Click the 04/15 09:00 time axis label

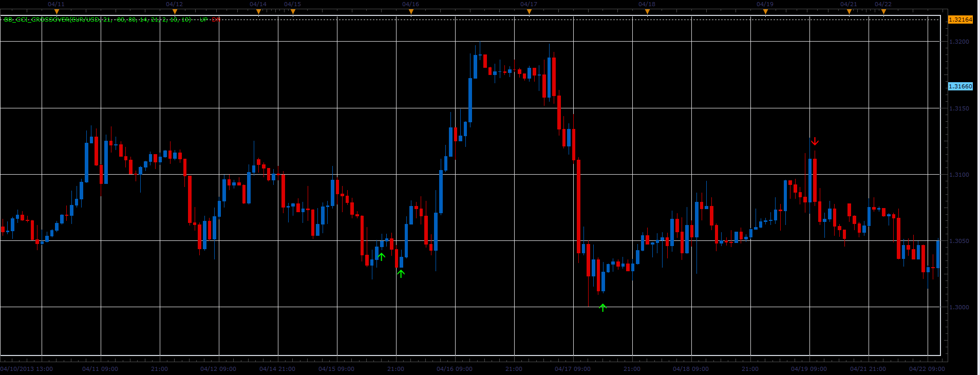point(336,369)
